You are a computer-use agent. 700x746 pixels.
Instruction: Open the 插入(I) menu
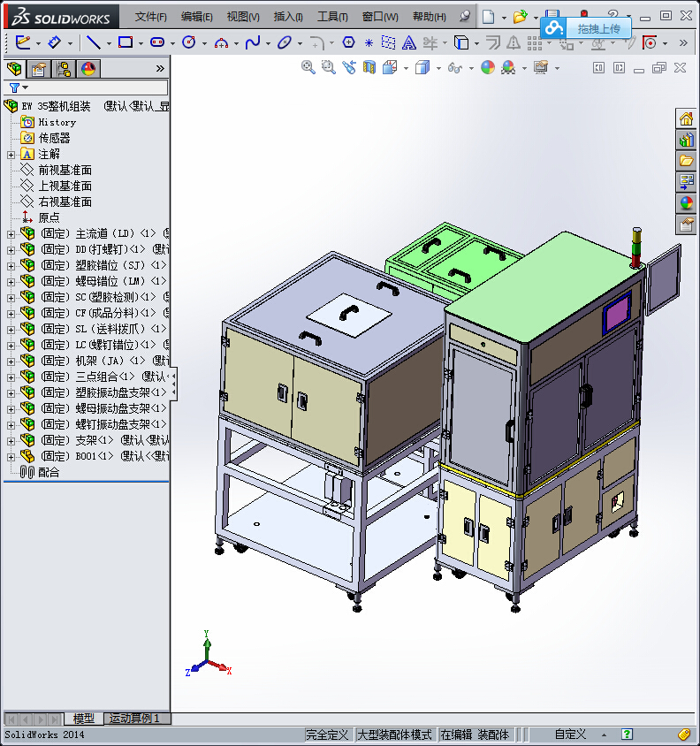[x=288, y=17]
